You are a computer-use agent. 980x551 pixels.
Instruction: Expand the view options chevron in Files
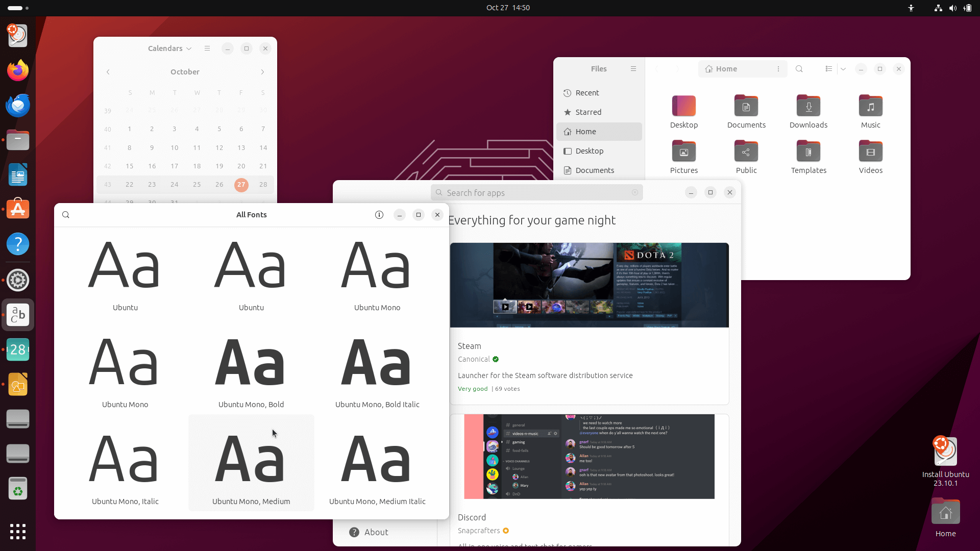(x=843, y=69)
